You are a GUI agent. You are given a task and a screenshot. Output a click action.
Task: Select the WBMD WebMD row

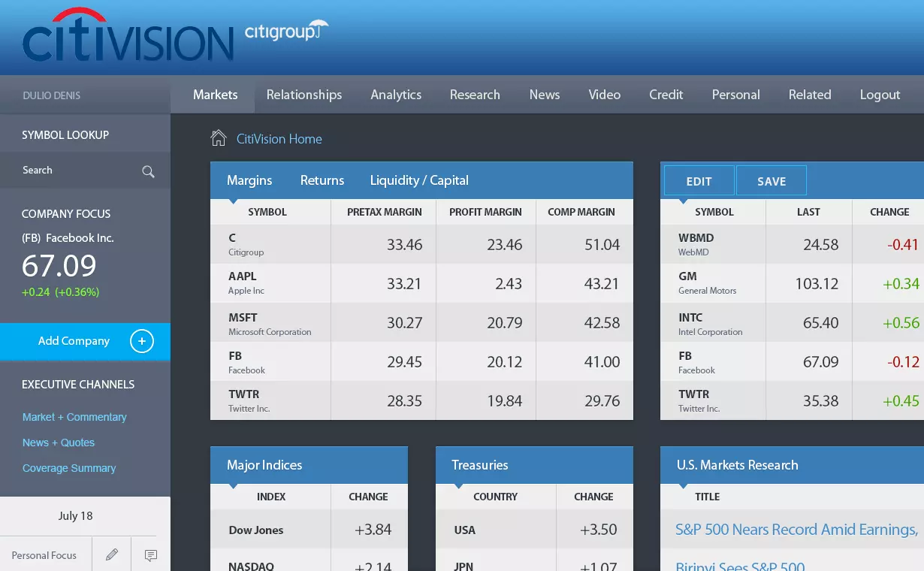(792, 244)
